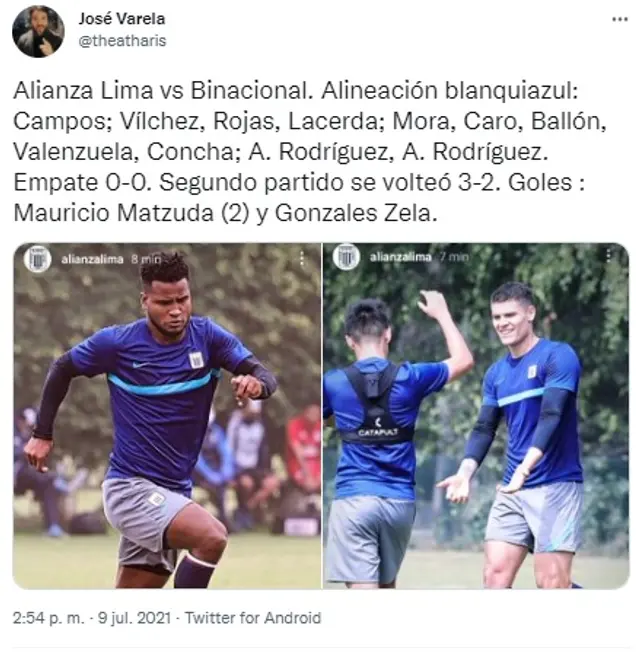Viewport: 640px width, 658px height.
Task: Click the alianzalima username on right story
Action: (400, 257)
